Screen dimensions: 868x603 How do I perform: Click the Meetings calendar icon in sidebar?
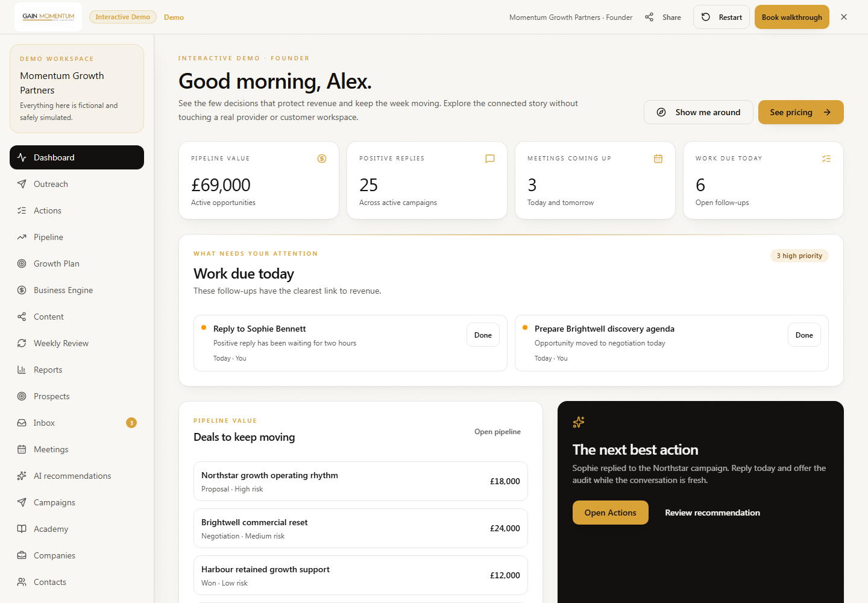tap(22, 449)
